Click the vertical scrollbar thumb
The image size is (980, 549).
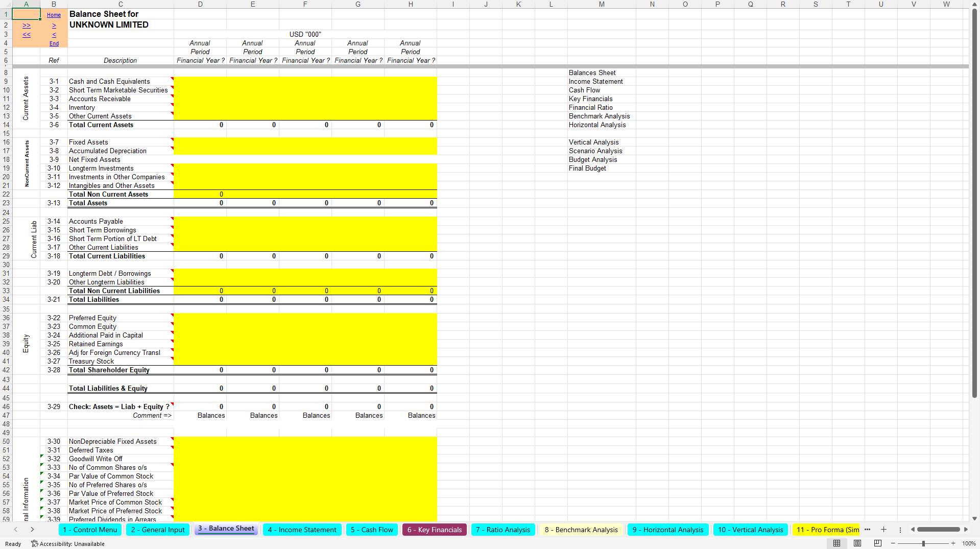(974, 203)
